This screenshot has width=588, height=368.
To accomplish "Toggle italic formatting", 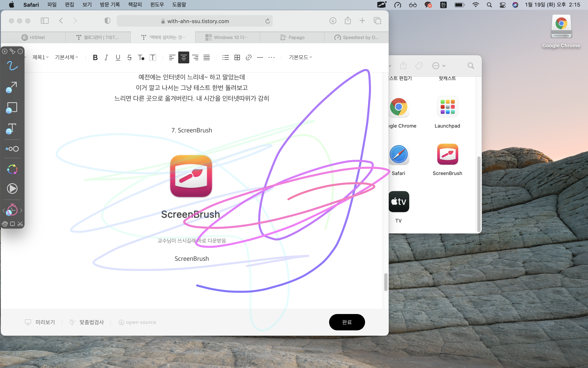I will click(106, 57).
